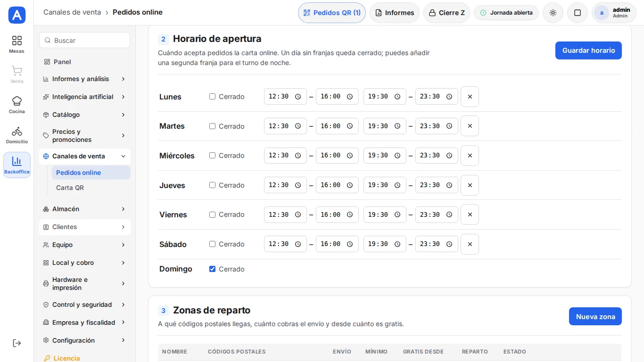
Task: Remove Lunes second time slot (x)
Action: [470, 97]
